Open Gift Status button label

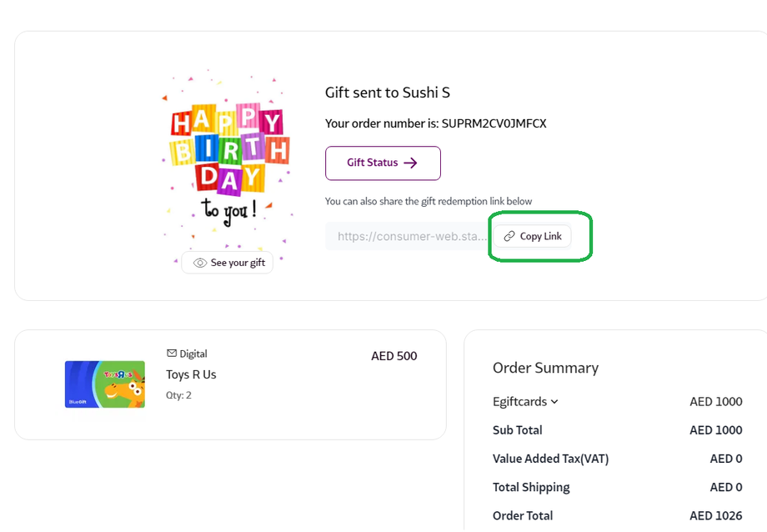pos(373,163)
